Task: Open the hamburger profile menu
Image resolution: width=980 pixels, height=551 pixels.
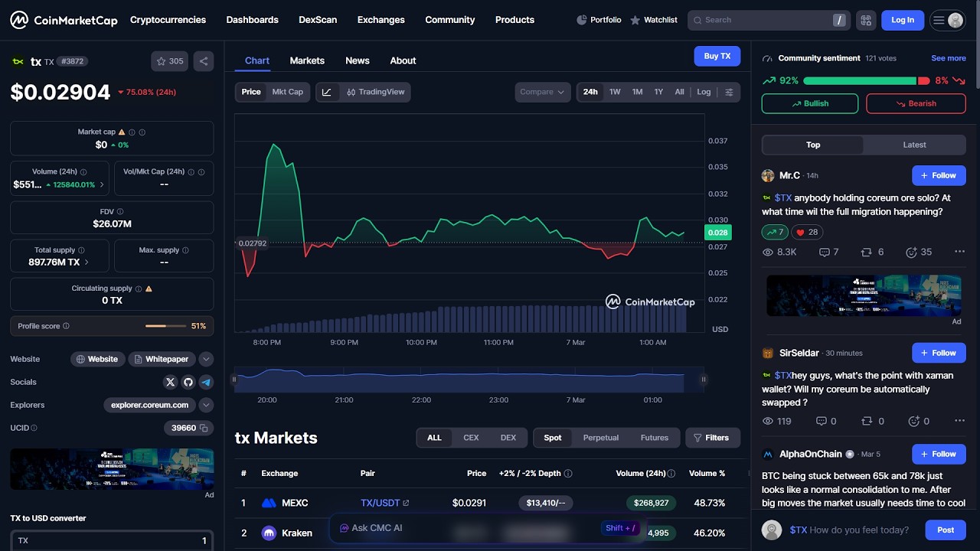Action: [947, 20]
